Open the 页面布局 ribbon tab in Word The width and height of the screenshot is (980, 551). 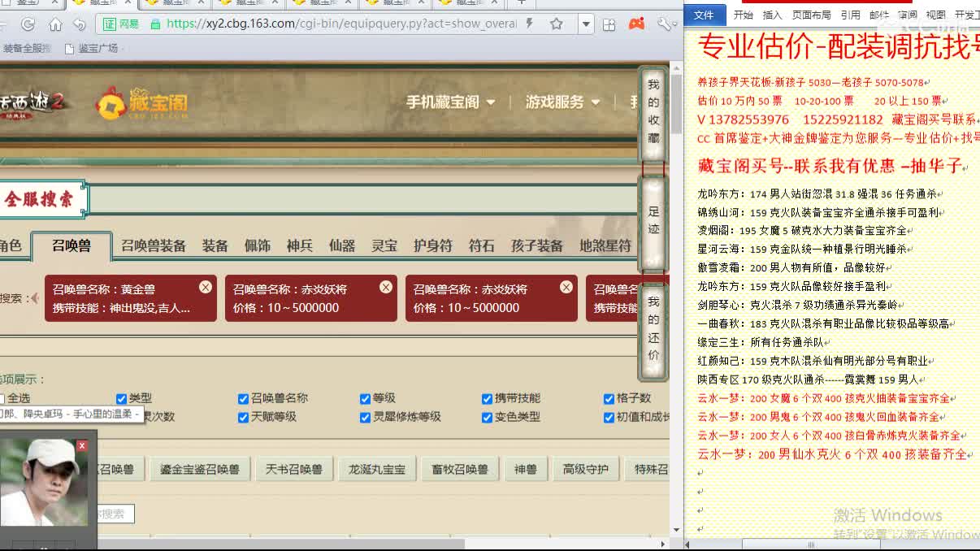811,15
